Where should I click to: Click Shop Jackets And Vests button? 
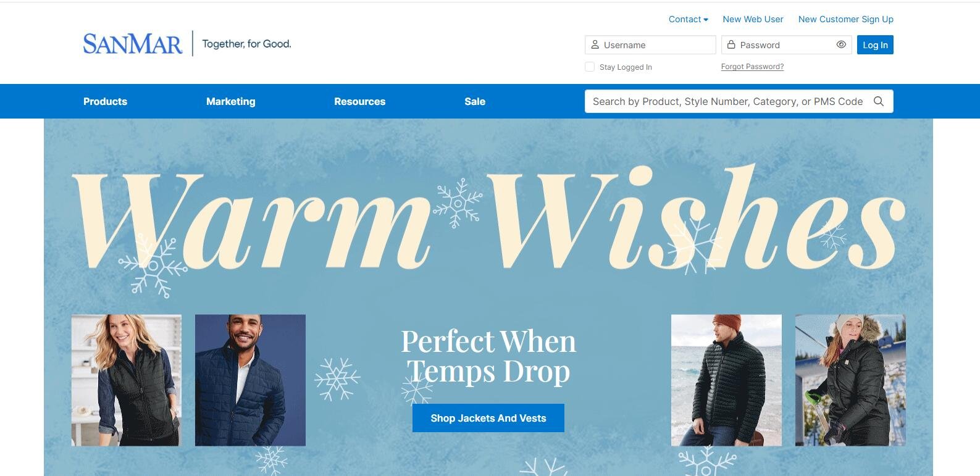point(488,418)
